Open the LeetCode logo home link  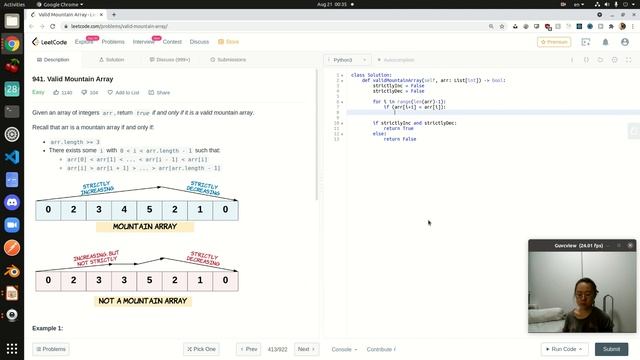pos(49,42)
